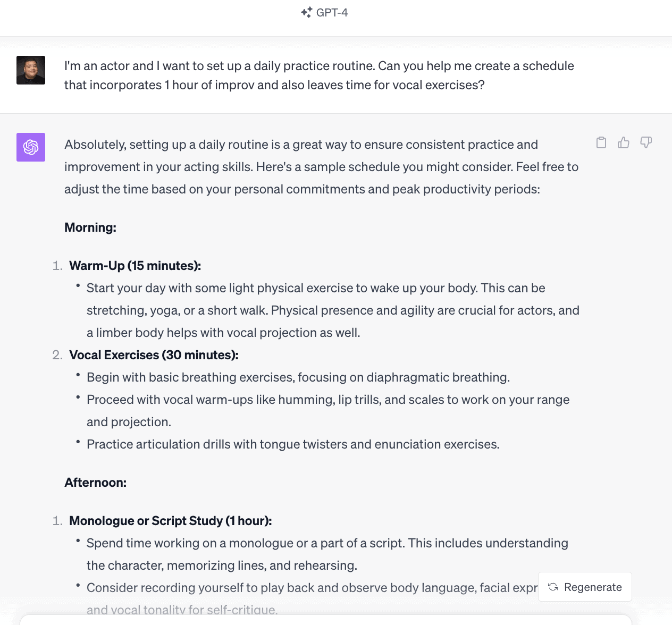Image resolution: width=672 pixels, height=625 pixels.
Task: Select the "Warm-Up (15 minutes)" list heading
Action: [x=135, y=266]
